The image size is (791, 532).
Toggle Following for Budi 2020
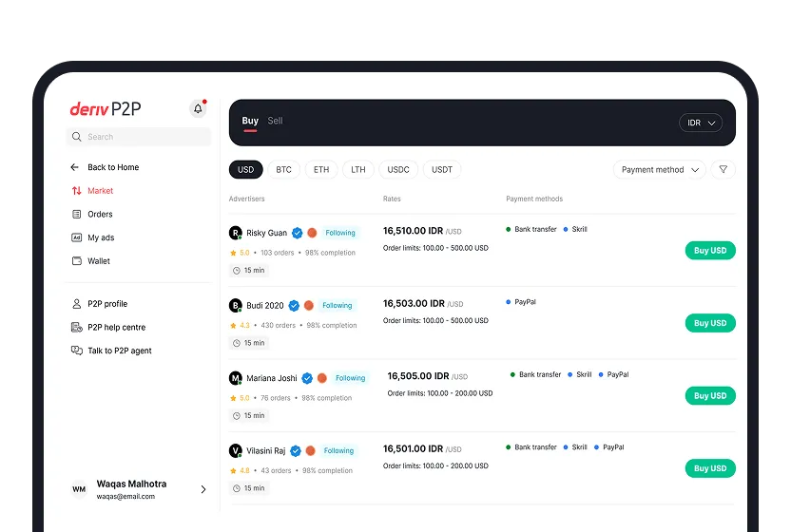click(x=338, y=306)
